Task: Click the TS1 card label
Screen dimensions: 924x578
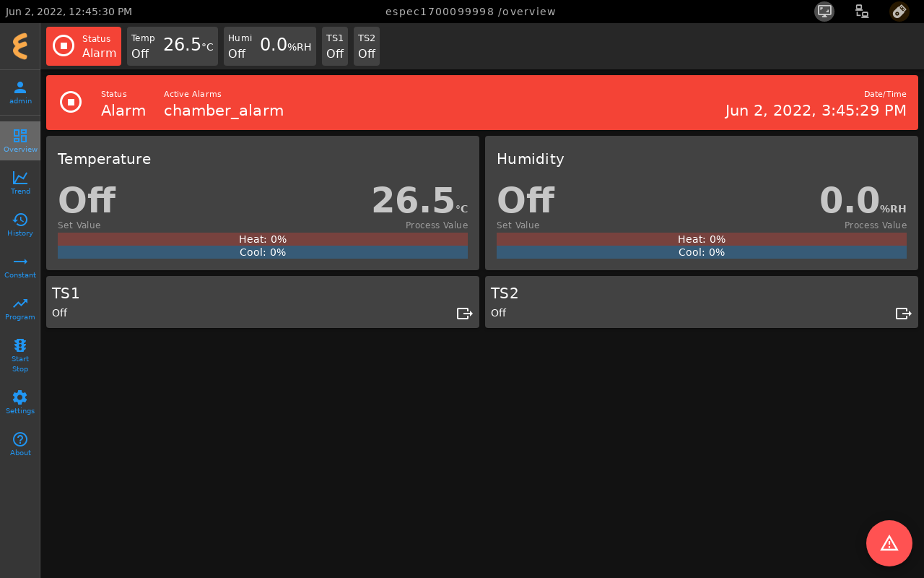Action: click(66, 293)
